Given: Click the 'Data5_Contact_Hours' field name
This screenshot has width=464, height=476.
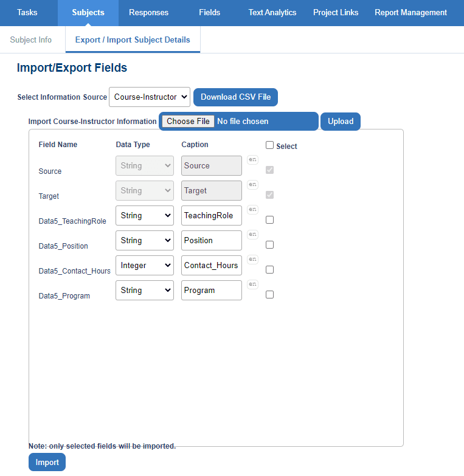Looking at the screenshot, I should (74, 271).
